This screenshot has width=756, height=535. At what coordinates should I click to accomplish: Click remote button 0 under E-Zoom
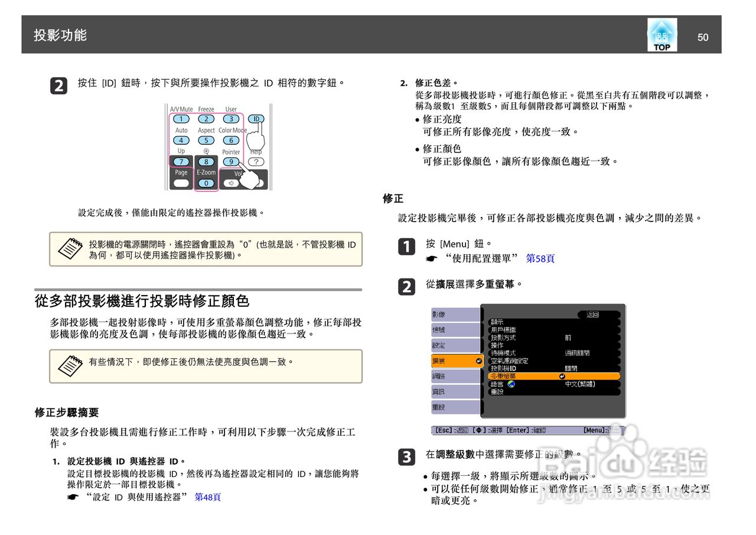206,183
